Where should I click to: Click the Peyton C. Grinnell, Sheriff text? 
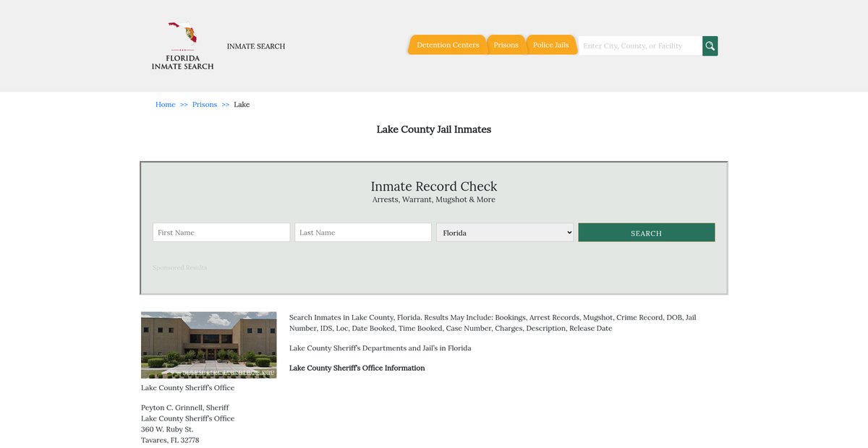tap(185, 408)
